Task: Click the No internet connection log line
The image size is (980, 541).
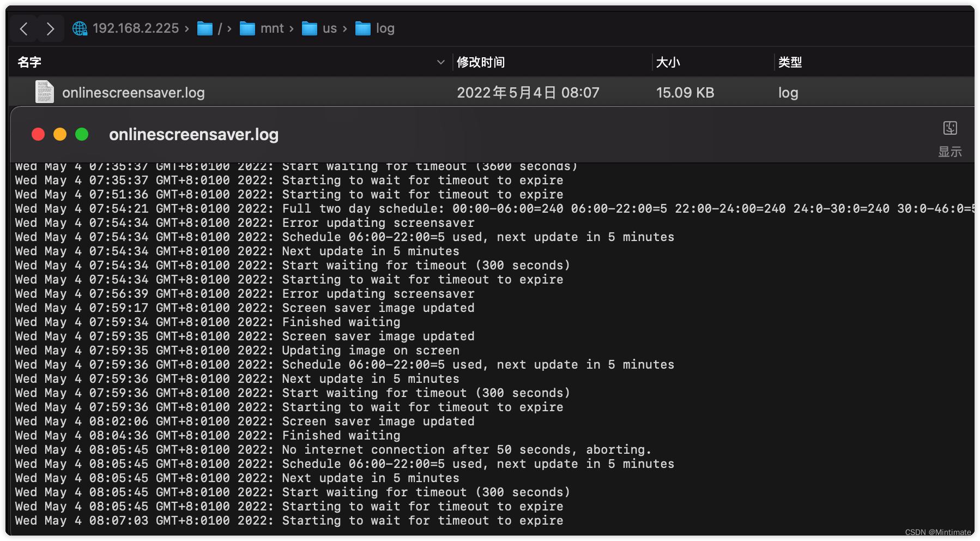Action: pyautogui.click(x=334, y=450)
